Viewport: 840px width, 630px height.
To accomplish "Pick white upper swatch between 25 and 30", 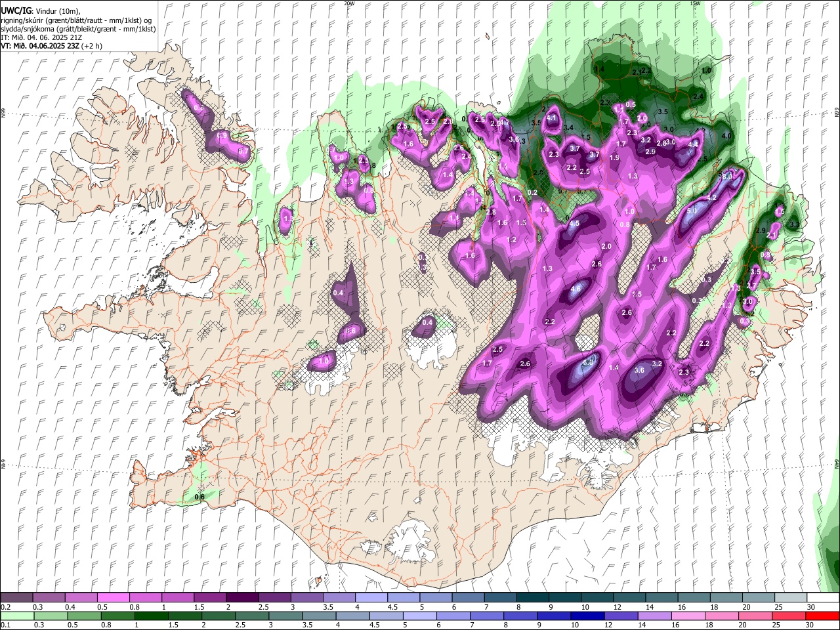I will coord(790,598).
